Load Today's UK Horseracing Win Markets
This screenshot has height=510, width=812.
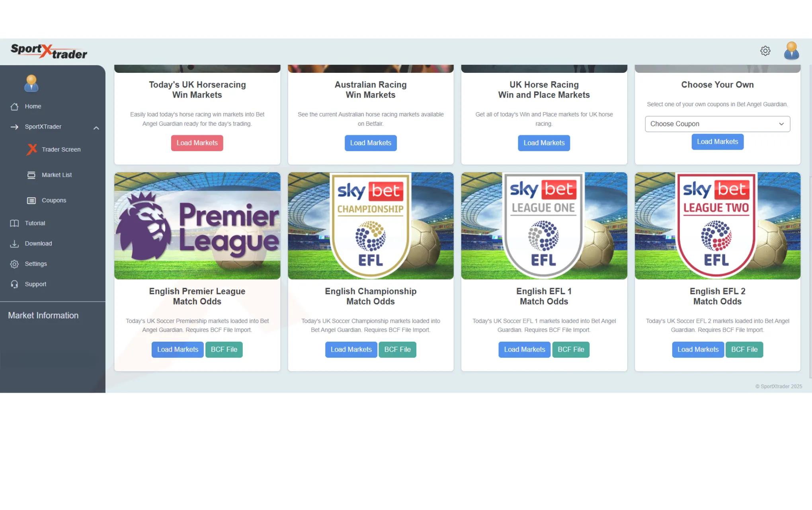(197, 143)
